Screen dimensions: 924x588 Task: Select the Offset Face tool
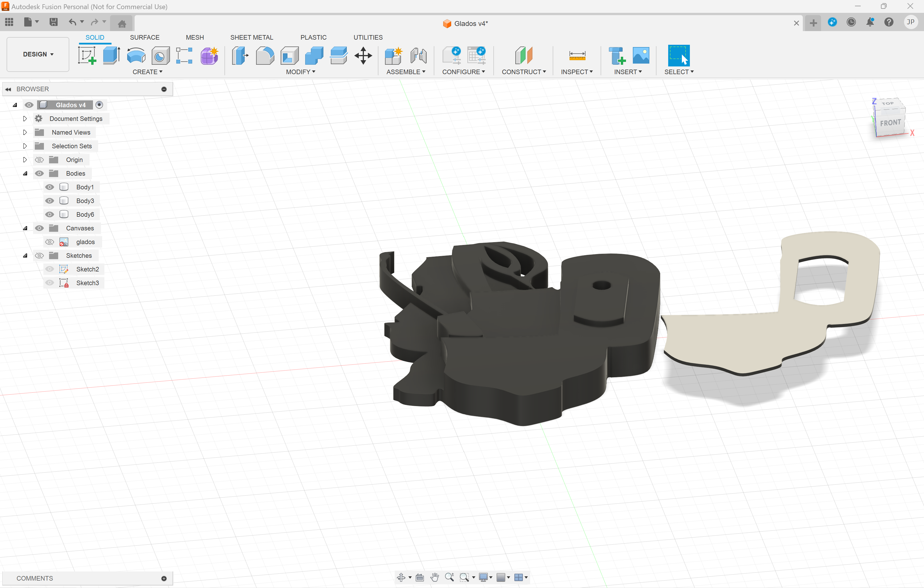(x=339, y=56)
